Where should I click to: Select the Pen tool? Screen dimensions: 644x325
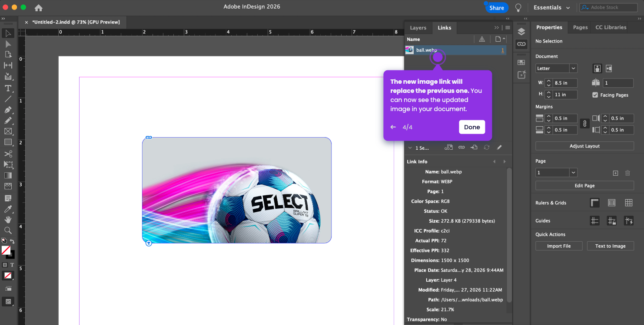(x=8, y=110)
